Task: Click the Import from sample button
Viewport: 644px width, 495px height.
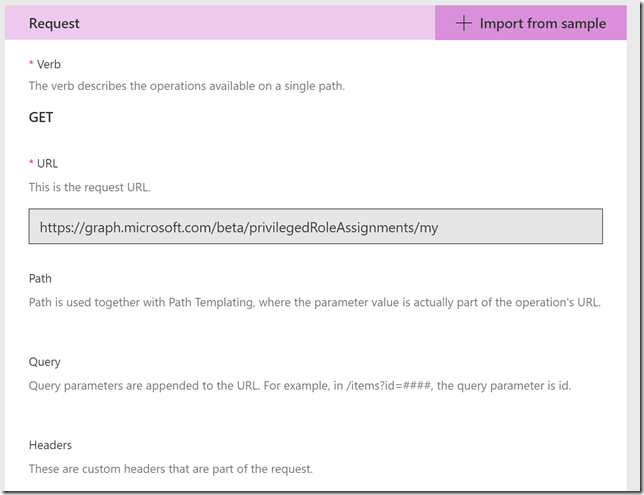Action: [x=531, y=23]
